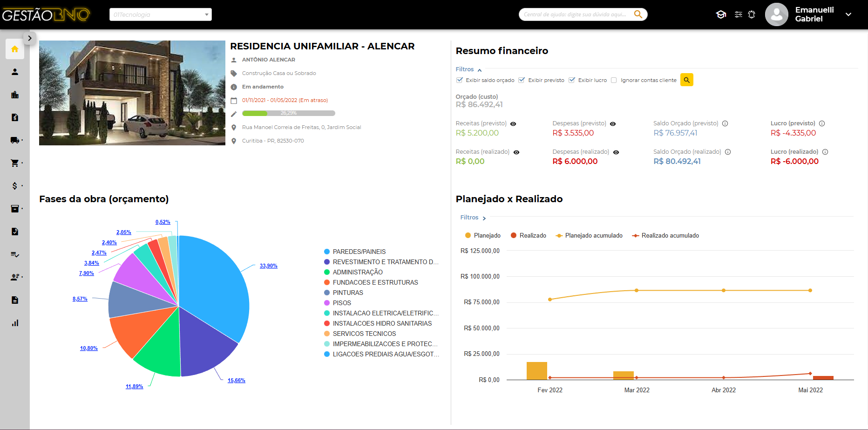
Task: Click the dollar sign sidebar icon
Action: pyautogui.click(x=15, y=186)
